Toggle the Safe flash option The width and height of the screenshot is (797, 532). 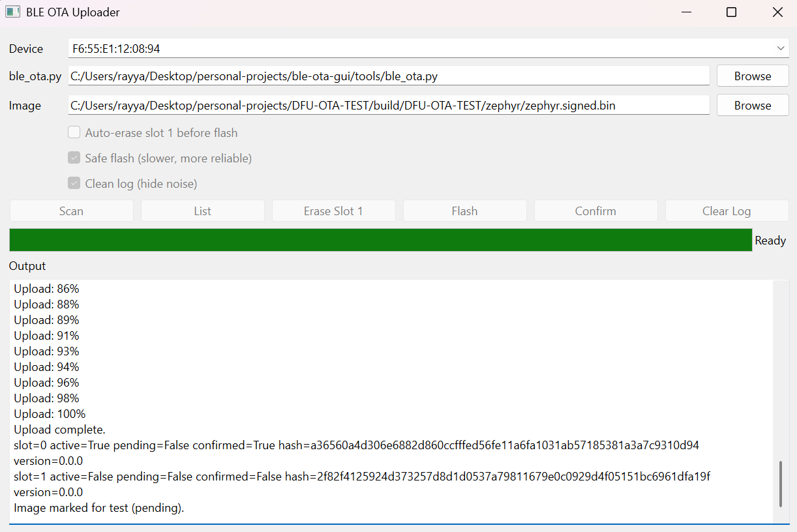coord(74,157)
